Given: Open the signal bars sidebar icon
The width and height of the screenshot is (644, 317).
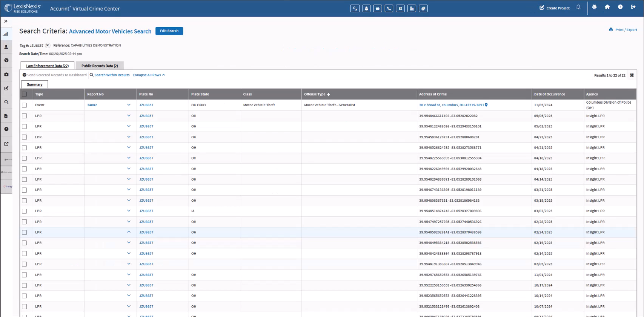Looking at the screenshot, I should tap(6, 34).
